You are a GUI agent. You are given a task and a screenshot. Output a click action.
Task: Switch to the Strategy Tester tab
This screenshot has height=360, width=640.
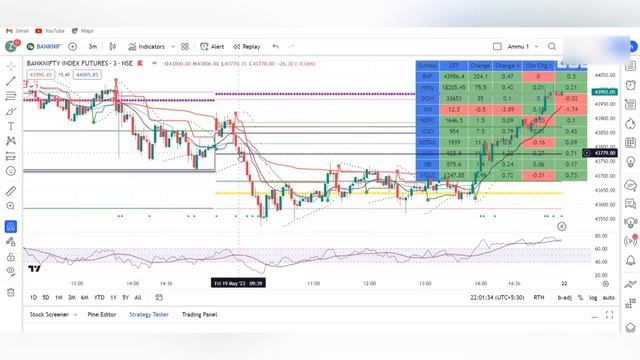[x=149, y=315]
